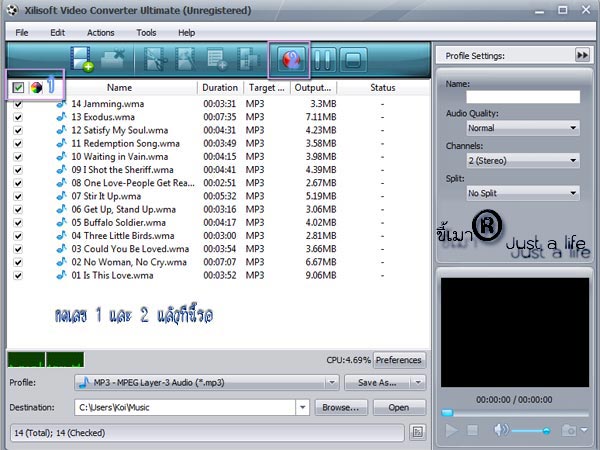Select the row 08 One Love-People Get Rea...

click(218, 183)
